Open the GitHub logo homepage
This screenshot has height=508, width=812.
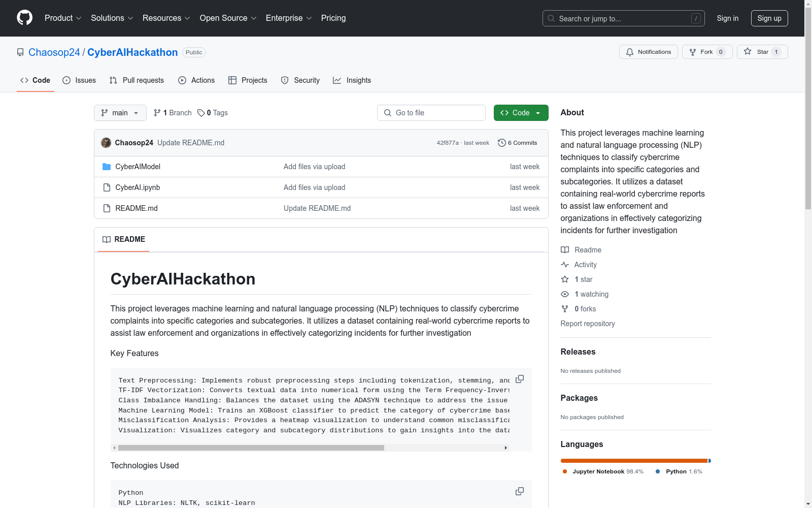point(24,18)
